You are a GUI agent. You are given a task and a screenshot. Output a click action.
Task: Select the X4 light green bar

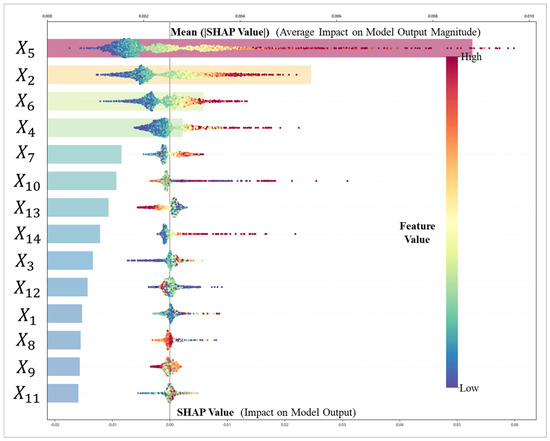click(115, 128)
